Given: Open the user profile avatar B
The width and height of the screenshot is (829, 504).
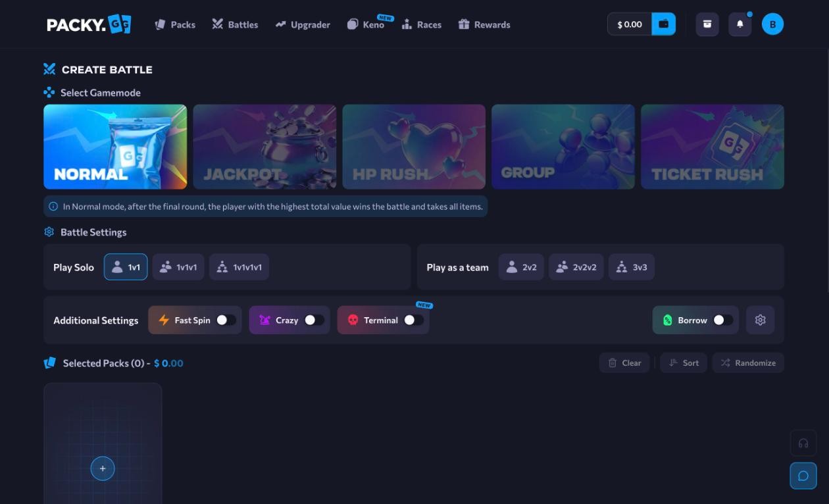Looking at the screenshot, I should (772, 24).
